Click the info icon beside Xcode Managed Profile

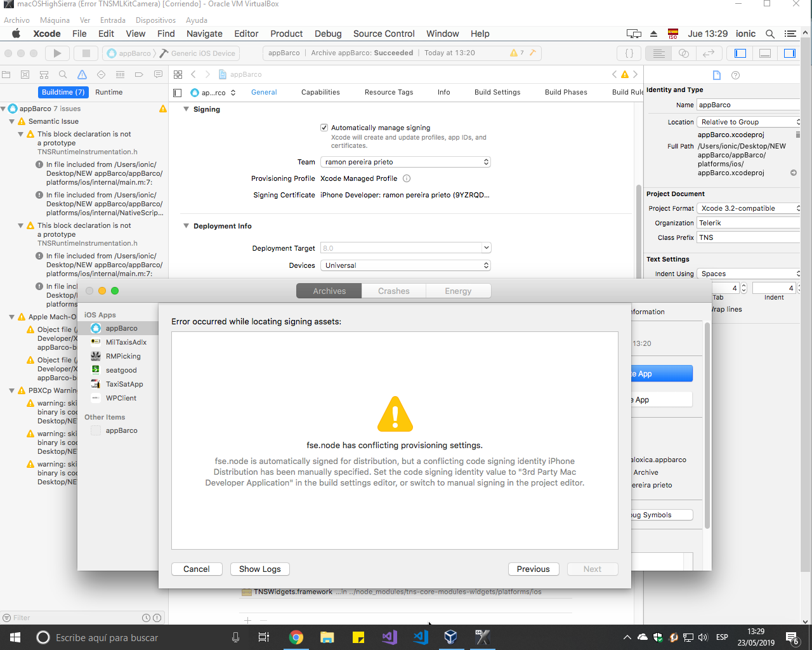coord(407,178)
